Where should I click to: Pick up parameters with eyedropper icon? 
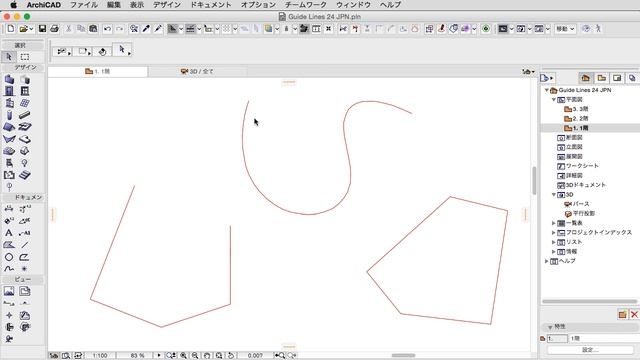[x=146, y=29]
